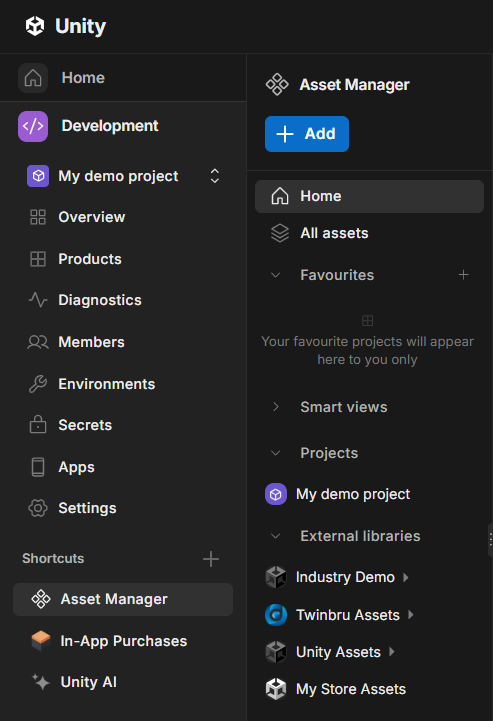Image resolution: width=493 pixels, height=721 pixels.
Task: Click the My Store Assets icon
Action: point(276,689)
